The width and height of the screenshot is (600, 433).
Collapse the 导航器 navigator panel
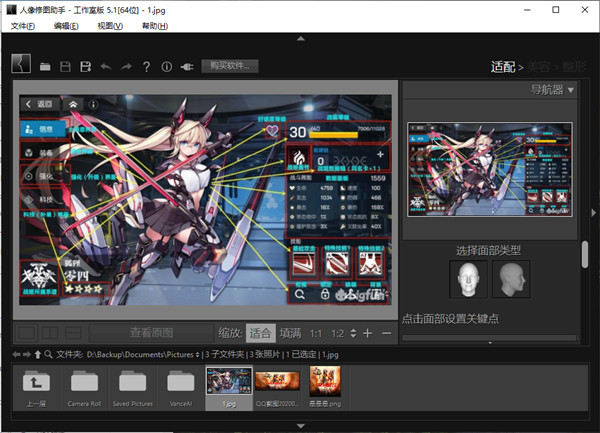point(570,91)
